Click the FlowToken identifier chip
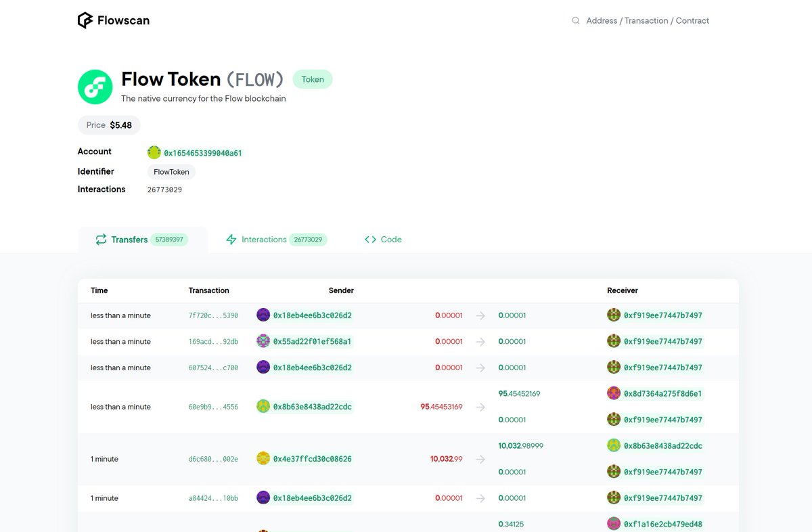Screen dimensions: 812x532 (171, 172)
